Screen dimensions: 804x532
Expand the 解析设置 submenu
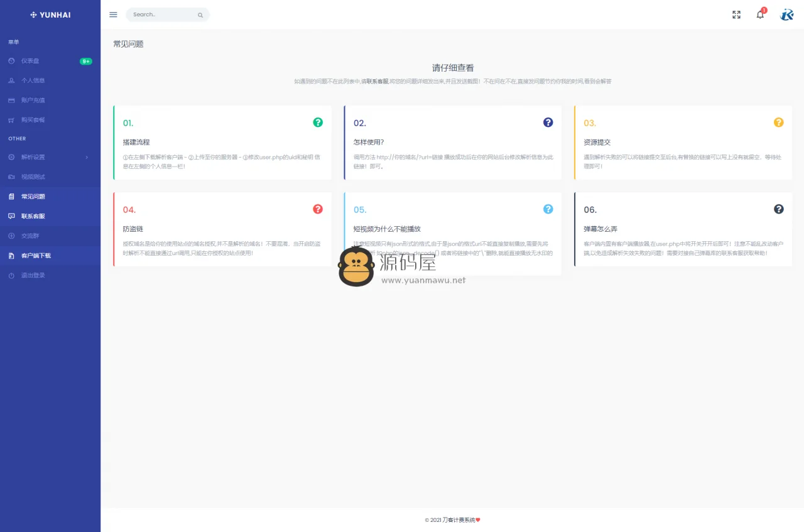pos(49,157)
